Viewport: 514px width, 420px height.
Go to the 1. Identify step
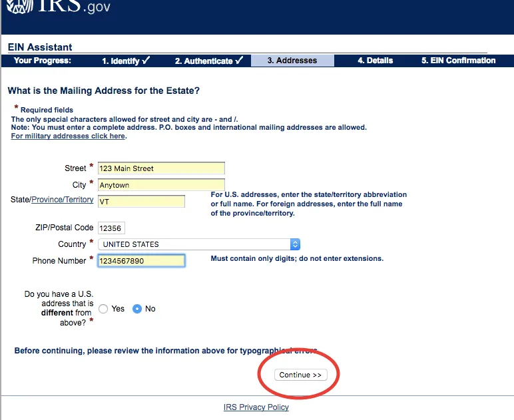pos(126,61)
